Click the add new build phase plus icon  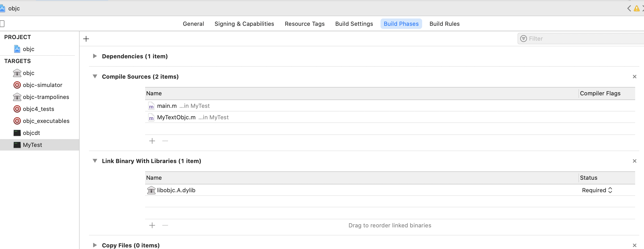[x=86, y=39]
